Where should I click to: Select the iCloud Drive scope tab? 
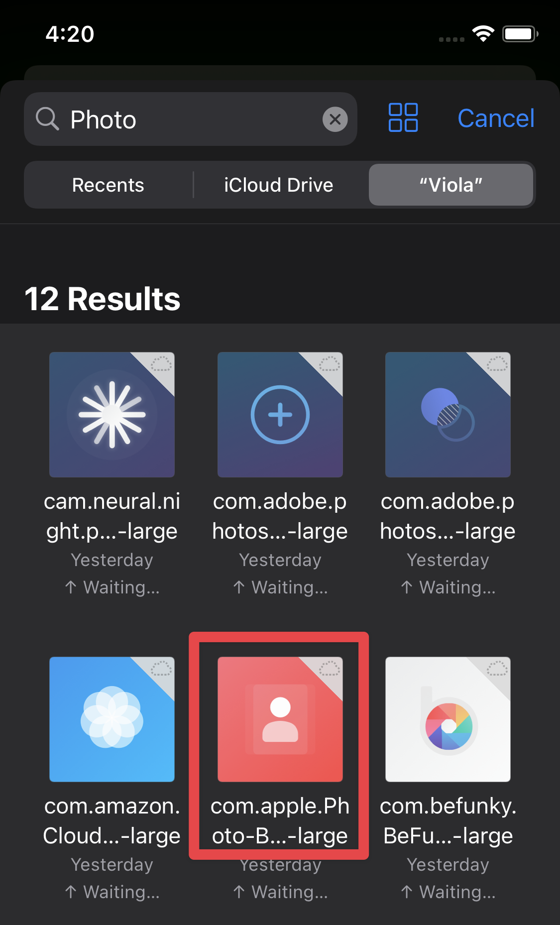click(278, 185)
